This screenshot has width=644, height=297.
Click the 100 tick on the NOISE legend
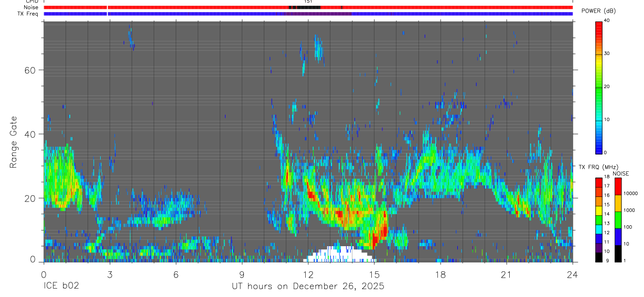pos(628,227)
